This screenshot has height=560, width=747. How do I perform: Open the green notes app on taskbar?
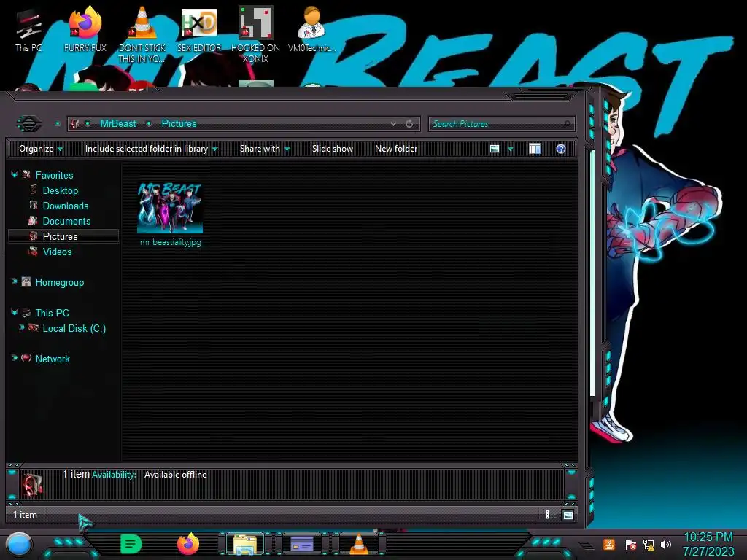[131, 544]
